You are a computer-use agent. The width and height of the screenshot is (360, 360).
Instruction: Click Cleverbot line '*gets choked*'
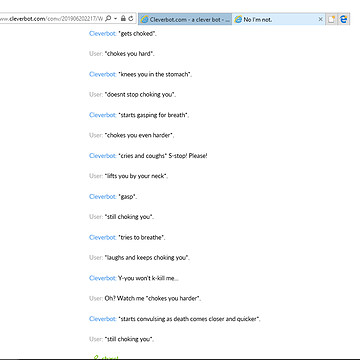coord(123,34)
